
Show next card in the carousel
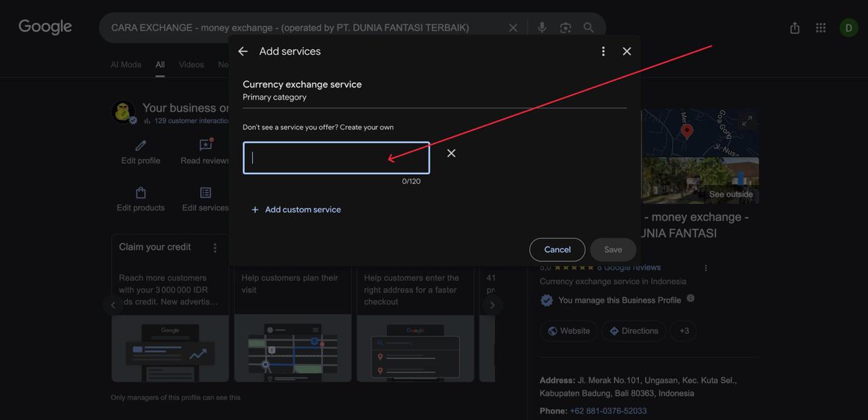point(492,305)
